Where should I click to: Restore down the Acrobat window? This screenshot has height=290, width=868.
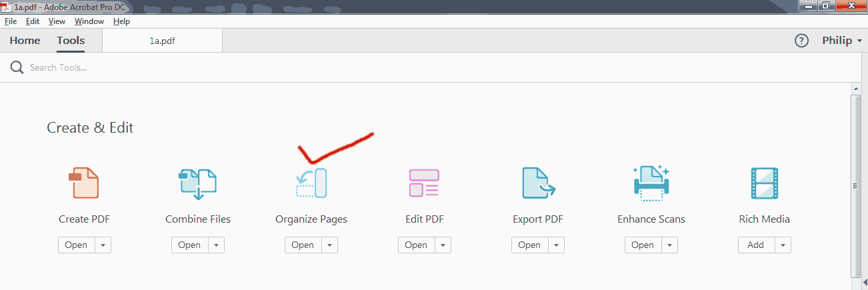click(x=826, y=5)
